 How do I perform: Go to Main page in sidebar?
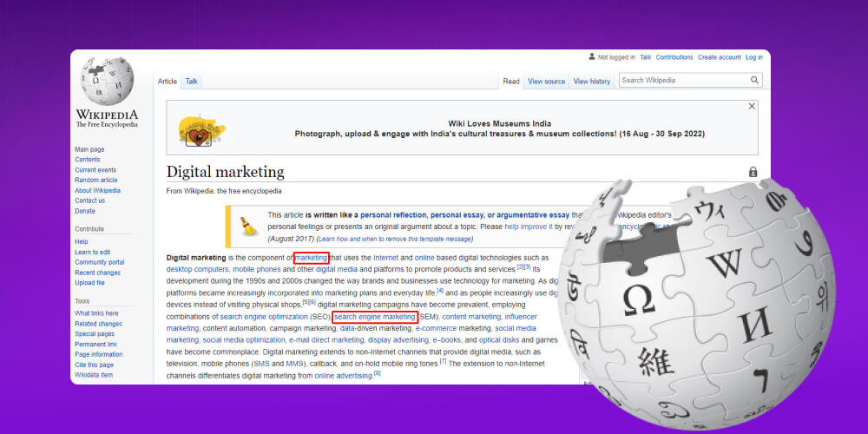point(89,149)
